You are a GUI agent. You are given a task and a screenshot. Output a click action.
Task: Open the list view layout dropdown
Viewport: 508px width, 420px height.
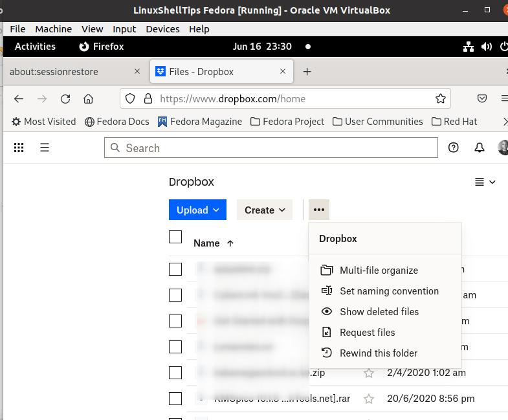(485, 182)
